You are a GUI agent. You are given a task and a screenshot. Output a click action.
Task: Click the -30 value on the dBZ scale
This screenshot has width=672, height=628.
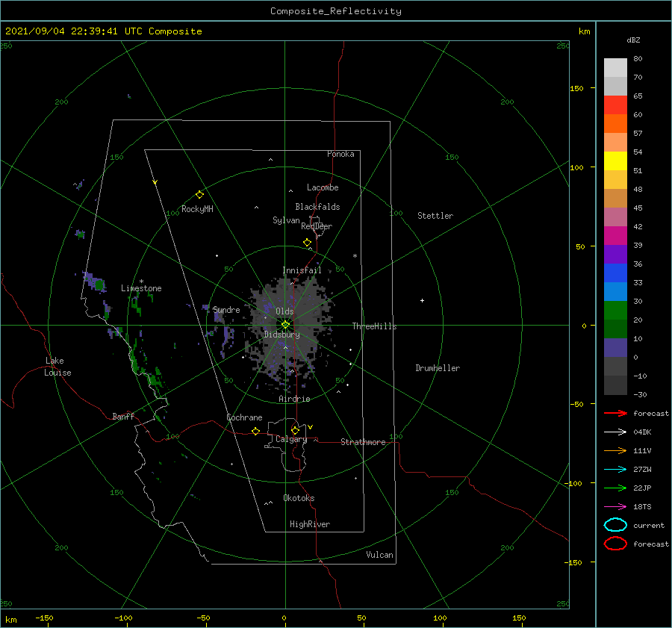point(640,394)
